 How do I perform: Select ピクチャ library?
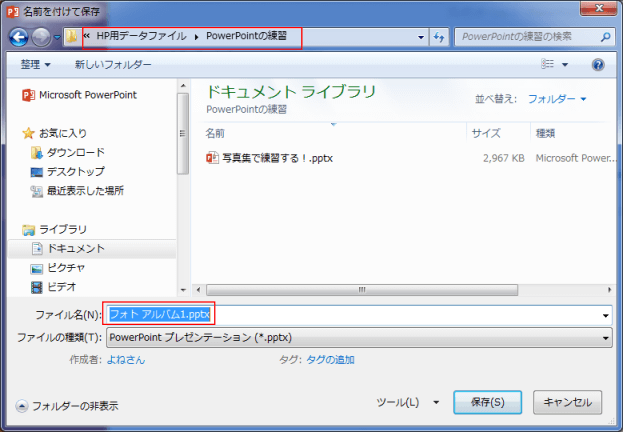(x=58, y=268)
